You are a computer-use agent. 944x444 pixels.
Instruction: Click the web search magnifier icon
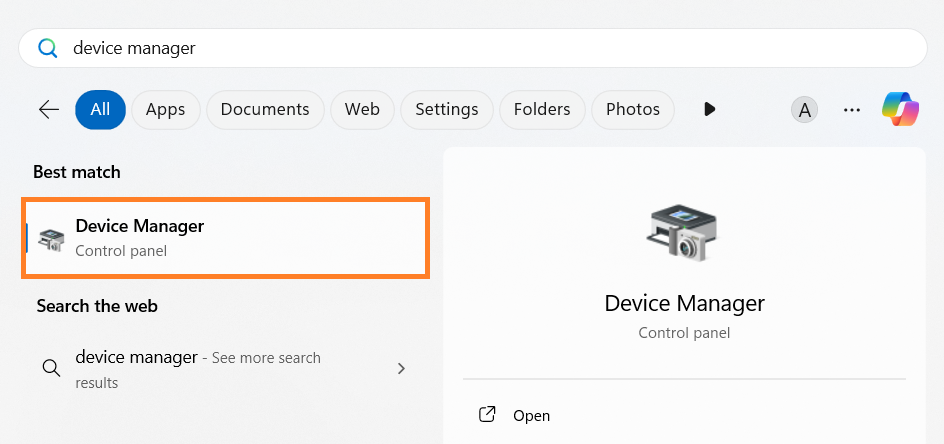[51, 368]
